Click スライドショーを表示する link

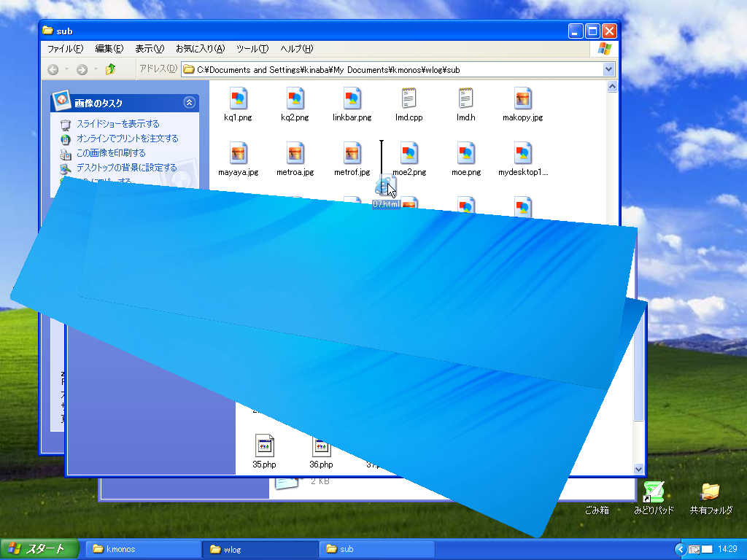pos(118,124)
